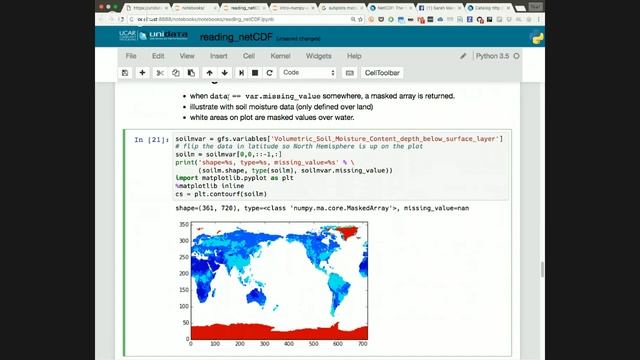Switch to the intro-numpy browser tab

[x=293, y=8]
